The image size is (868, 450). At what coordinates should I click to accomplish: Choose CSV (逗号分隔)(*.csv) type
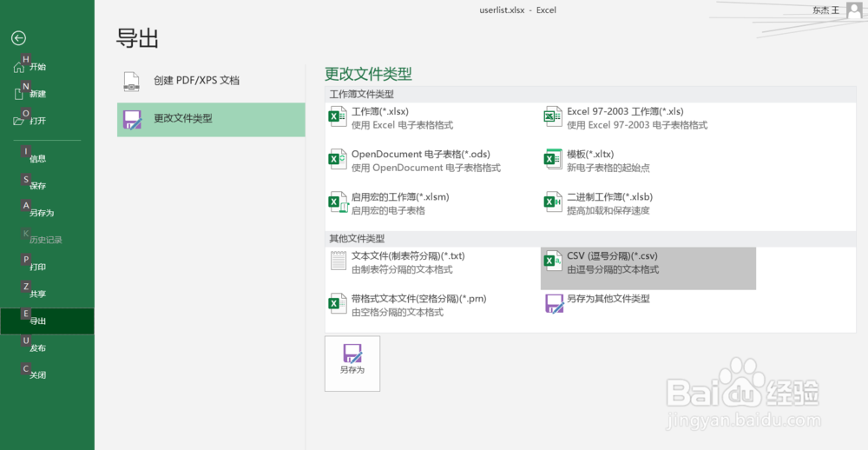pos(648,268)
